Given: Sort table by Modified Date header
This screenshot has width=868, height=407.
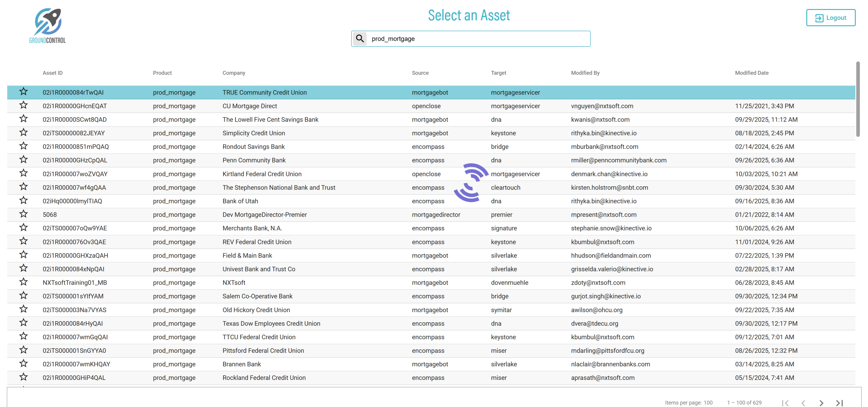Looking at the screenshot, I should click(x=751, y=73).
